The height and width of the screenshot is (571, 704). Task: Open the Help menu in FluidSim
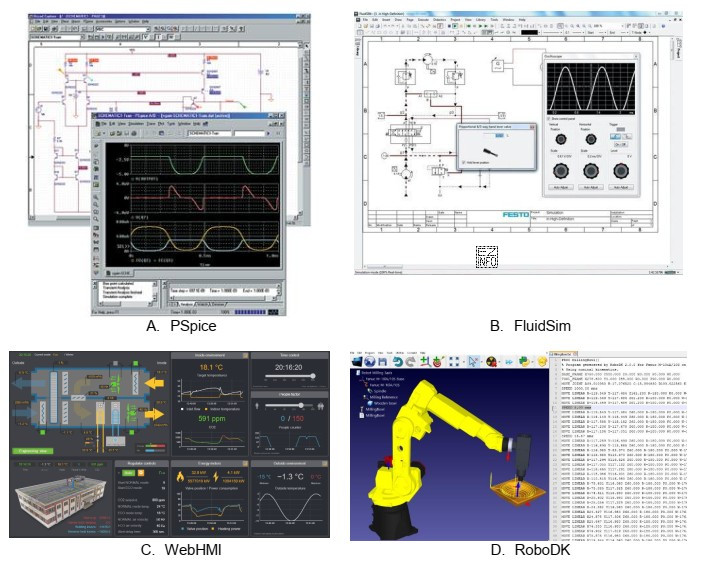(x=522, y=20)
